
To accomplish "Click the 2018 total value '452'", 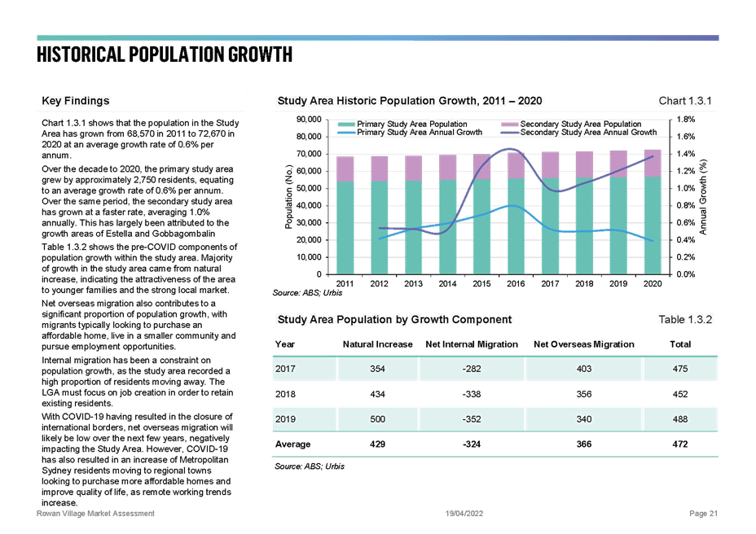I will point(680,394).
